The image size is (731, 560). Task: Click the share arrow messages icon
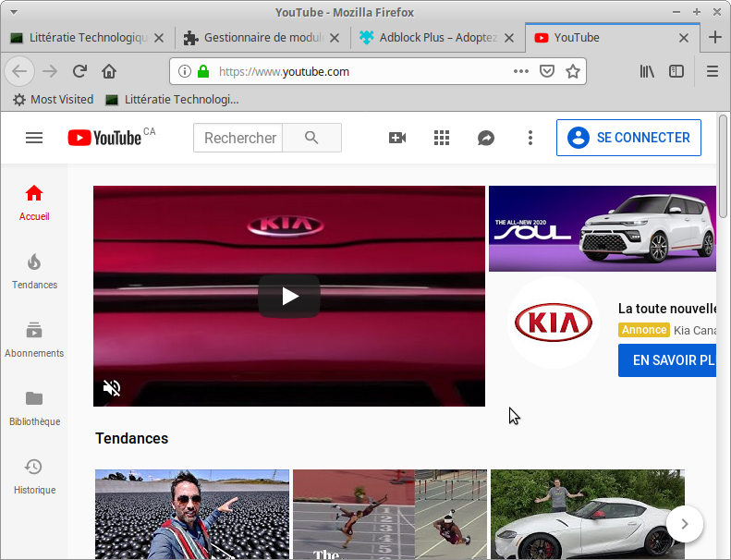[x=486, y=138]
